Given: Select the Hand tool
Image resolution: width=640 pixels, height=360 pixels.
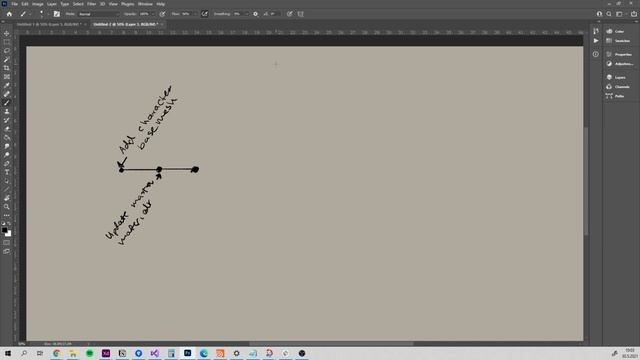Looking at the screenshot, I should (x=7, y=198).
